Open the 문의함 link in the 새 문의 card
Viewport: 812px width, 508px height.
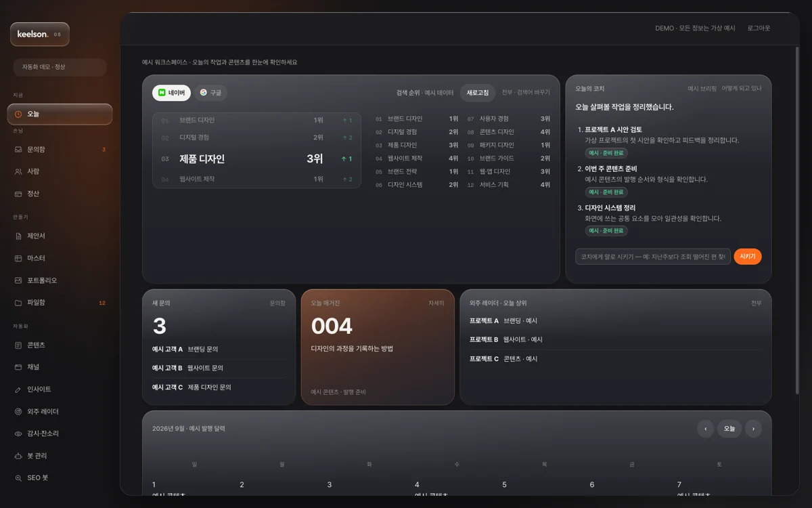[x=277, y=303]
